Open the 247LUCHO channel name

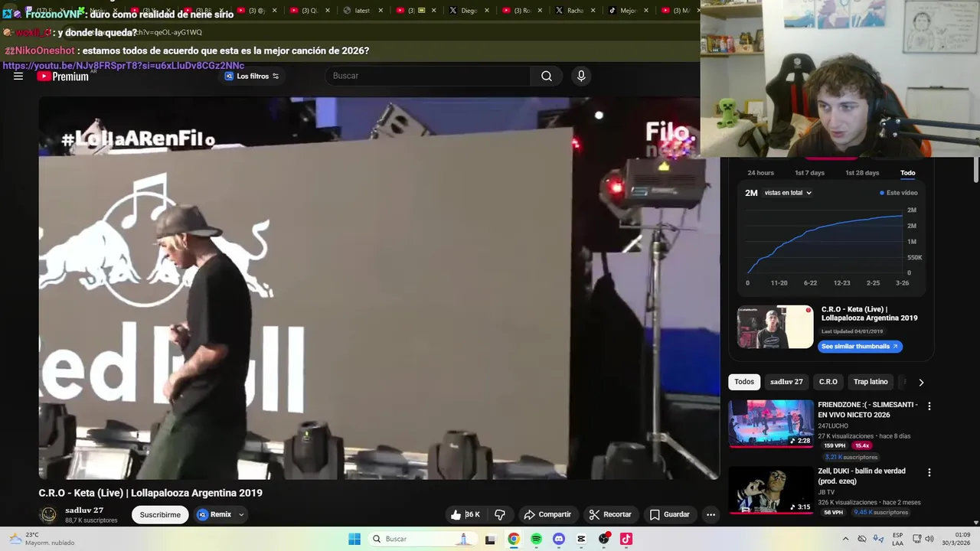click(x=833, y=426)
